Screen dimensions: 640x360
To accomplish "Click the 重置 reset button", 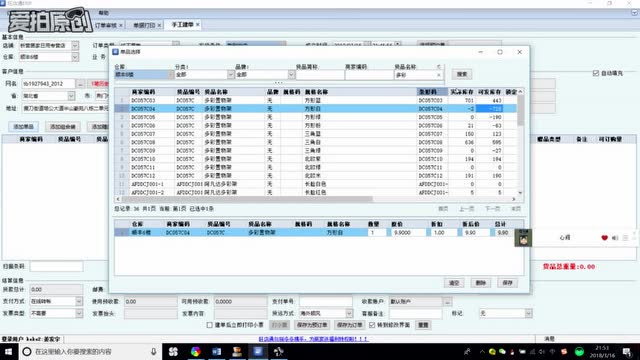I will pyautogui.click(x=423, y=325).
